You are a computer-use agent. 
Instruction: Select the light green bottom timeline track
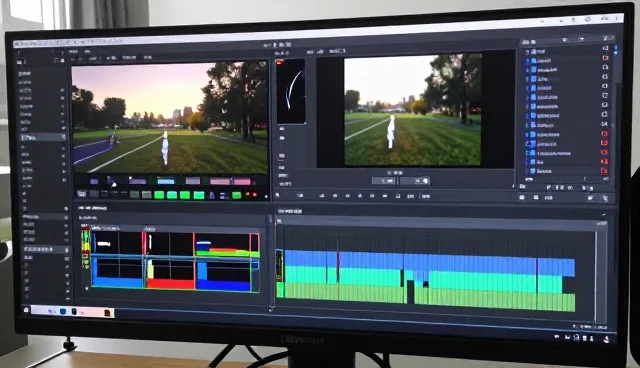pyautogui.click(x=429, y=297)
